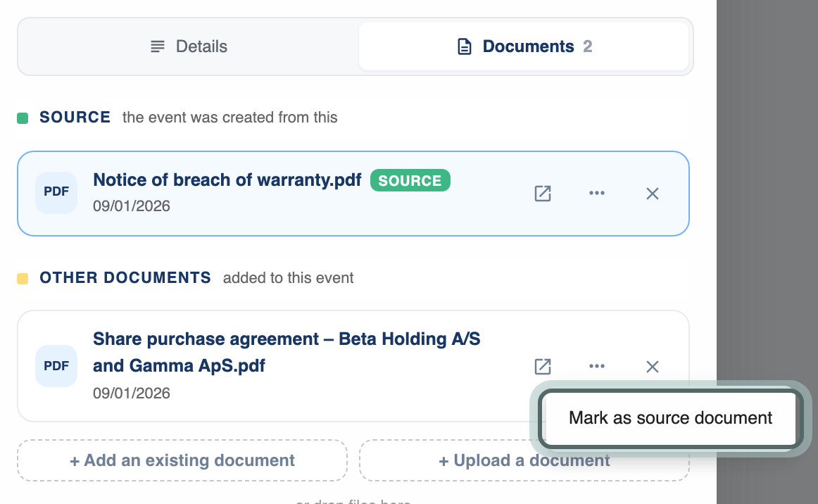The height and width of the screenshot is (504, 818).
Task: Click the SOURCE section heading
Action: pos(75,118)
